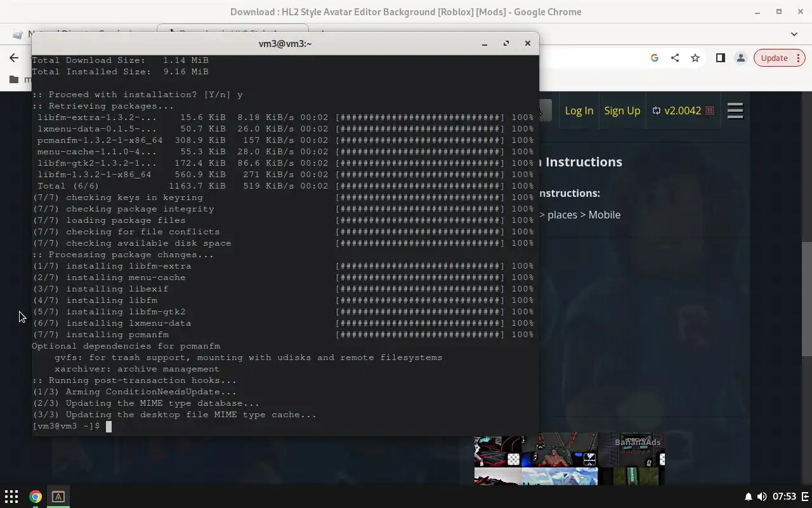Open the ad thumbnail with the muscular figure
This screenshot has height=508, width=812.
pos(560,450)
